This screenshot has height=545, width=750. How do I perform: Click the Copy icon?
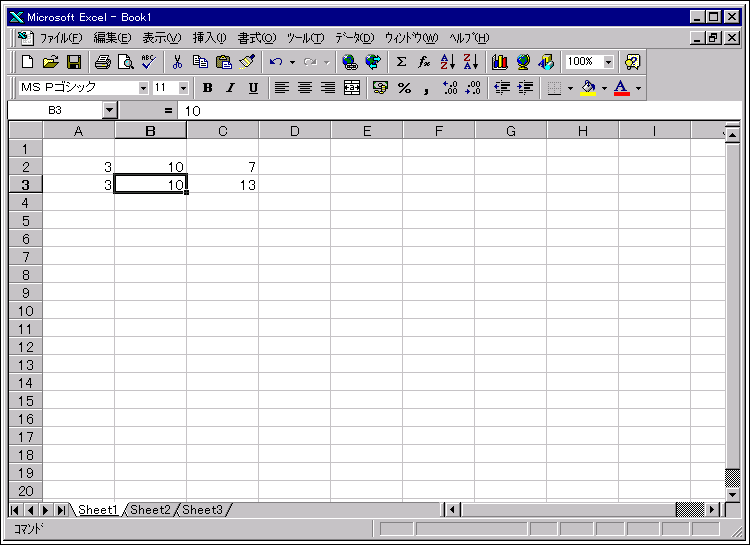(x=200, y=62)
